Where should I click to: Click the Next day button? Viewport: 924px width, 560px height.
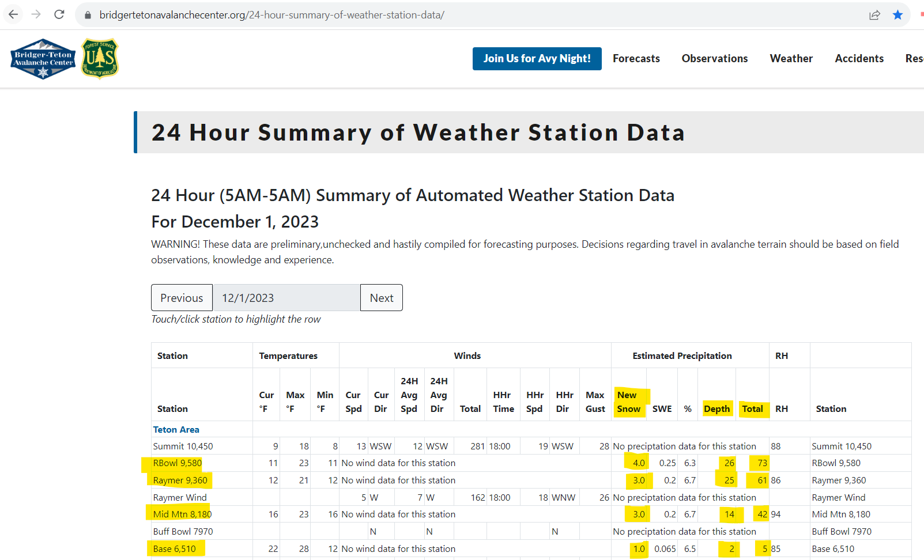382,298
